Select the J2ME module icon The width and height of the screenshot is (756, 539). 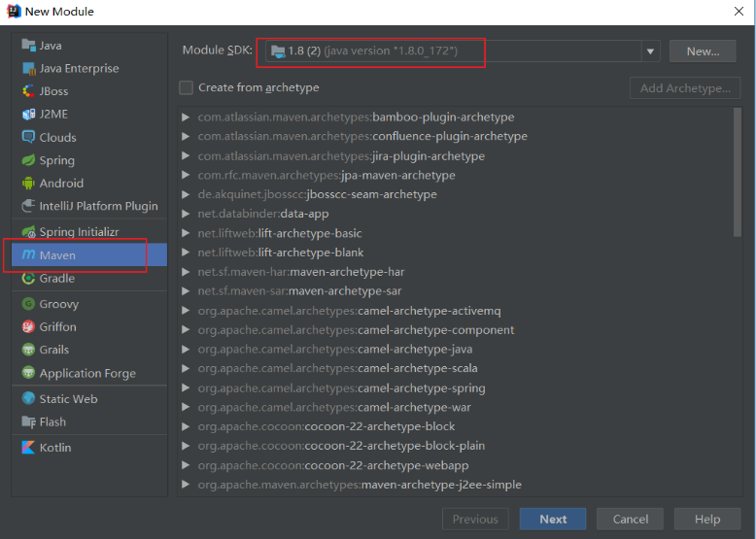[x=28, y=115]
